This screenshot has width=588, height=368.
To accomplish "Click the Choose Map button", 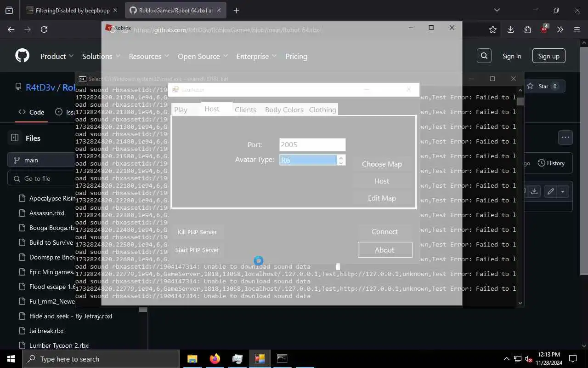I will point(382,164).
